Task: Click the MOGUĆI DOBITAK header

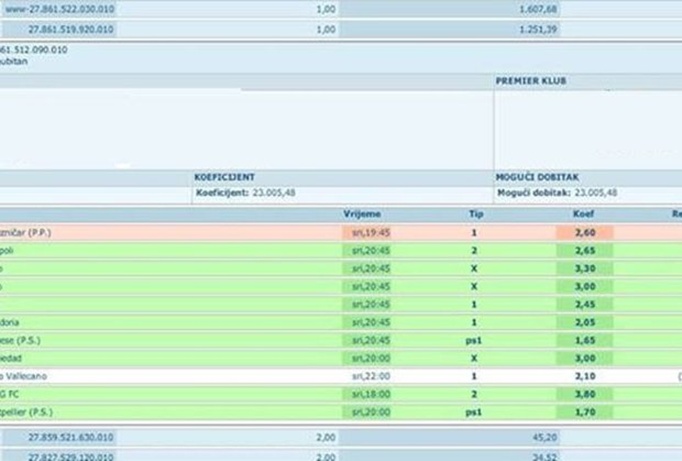Action: click(540, 176)
